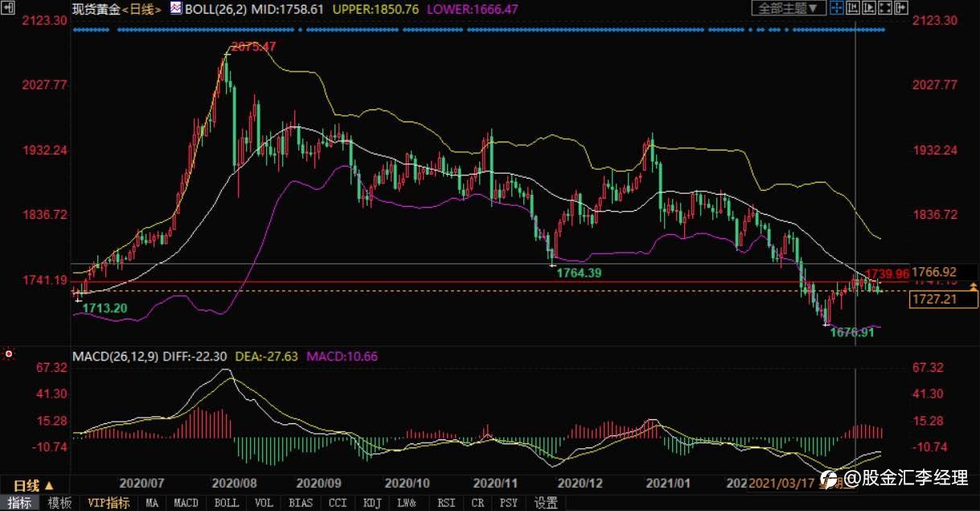Click the magenta LOWER band value label
The height and width of the screenshot is (511, 980).
471,9
